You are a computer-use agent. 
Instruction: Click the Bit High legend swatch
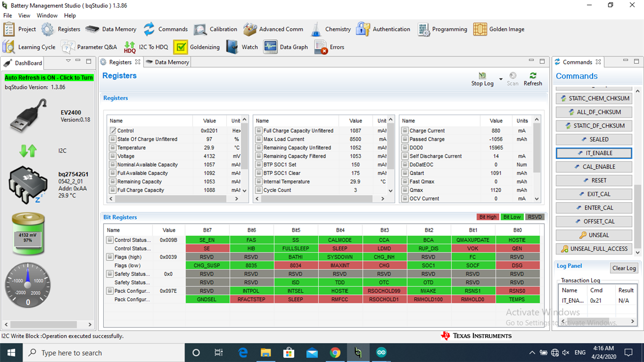pos(487,217)
